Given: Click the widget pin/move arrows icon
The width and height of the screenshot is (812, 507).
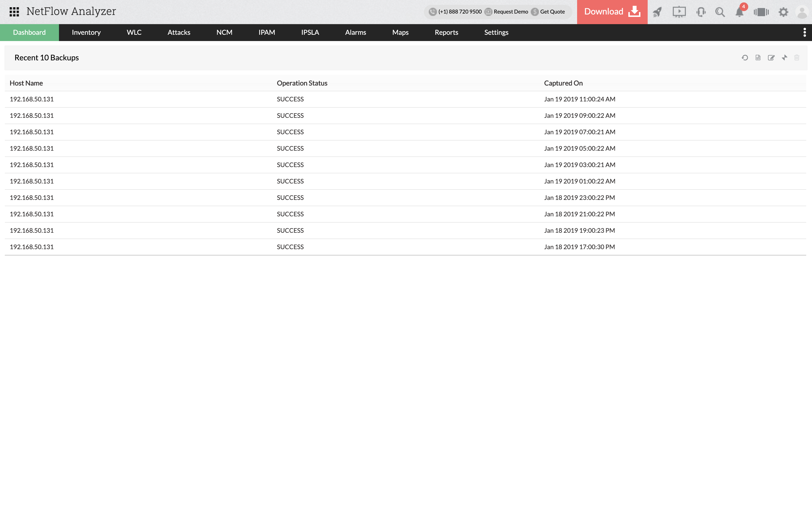Looking at the screenshot, I should tap(784, 58).
